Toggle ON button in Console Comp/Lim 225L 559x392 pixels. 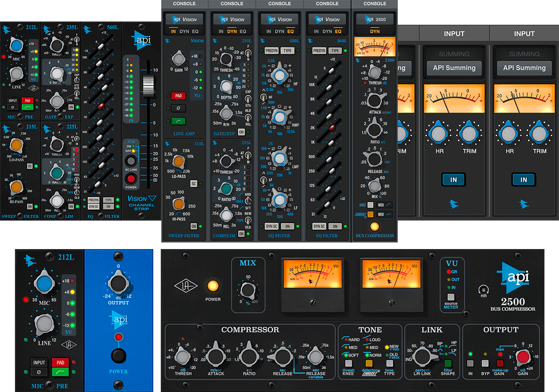[241, 234]
